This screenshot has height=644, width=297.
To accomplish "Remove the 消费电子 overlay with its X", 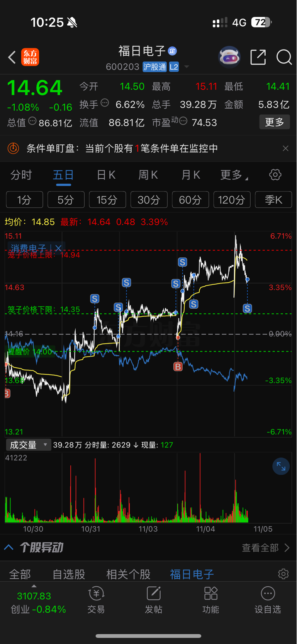I will [58, 248].
